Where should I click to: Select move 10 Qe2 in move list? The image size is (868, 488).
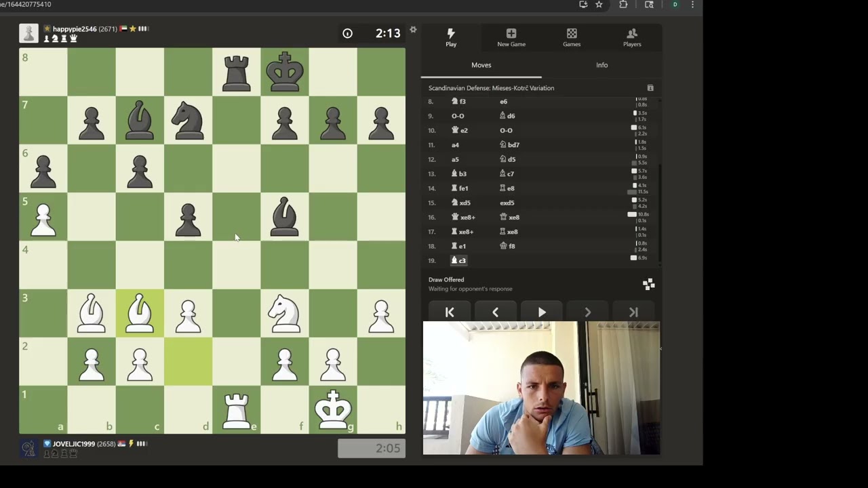point(460,130)
